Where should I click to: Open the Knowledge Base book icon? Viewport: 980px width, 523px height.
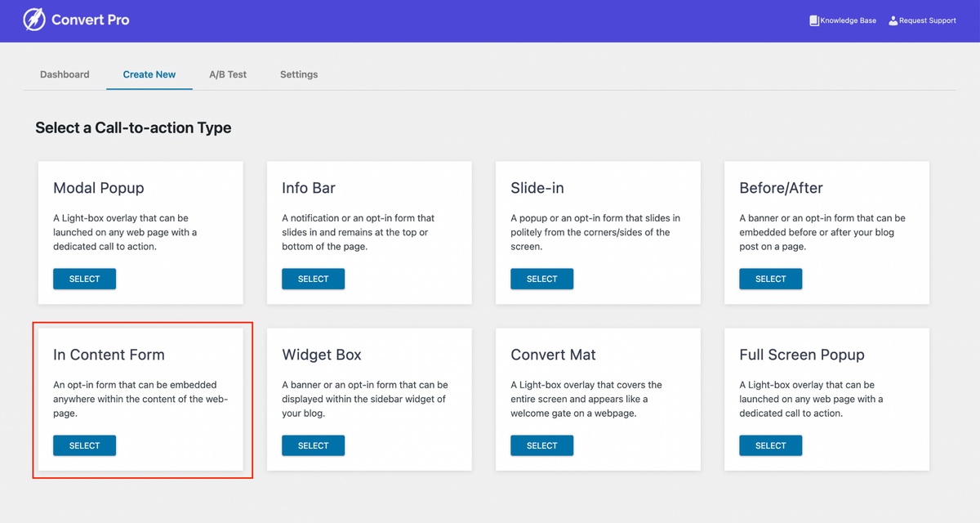click(813, 20)
